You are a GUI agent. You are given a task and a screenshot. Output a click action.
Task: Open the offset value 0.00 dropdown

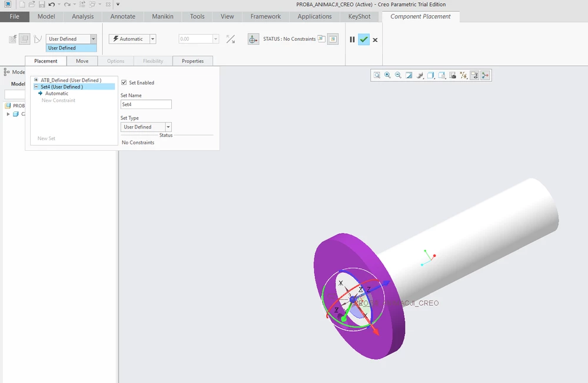(215, 39)
